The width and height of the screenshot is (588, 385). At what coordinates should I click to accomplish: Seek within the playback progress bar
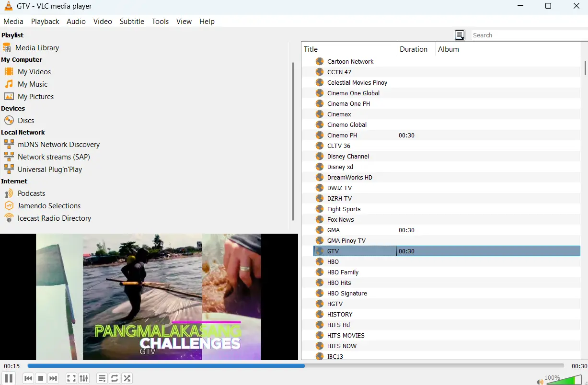pyautogui.click(x=296, y=366)
